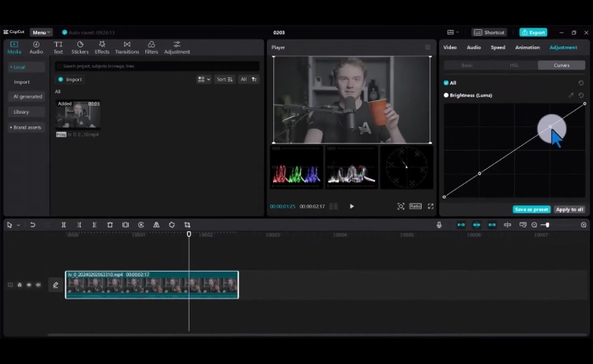Switch to the Animation tab
Viewport: 593px width, 364px height.
pyautogui.click(x=527, y=47)
